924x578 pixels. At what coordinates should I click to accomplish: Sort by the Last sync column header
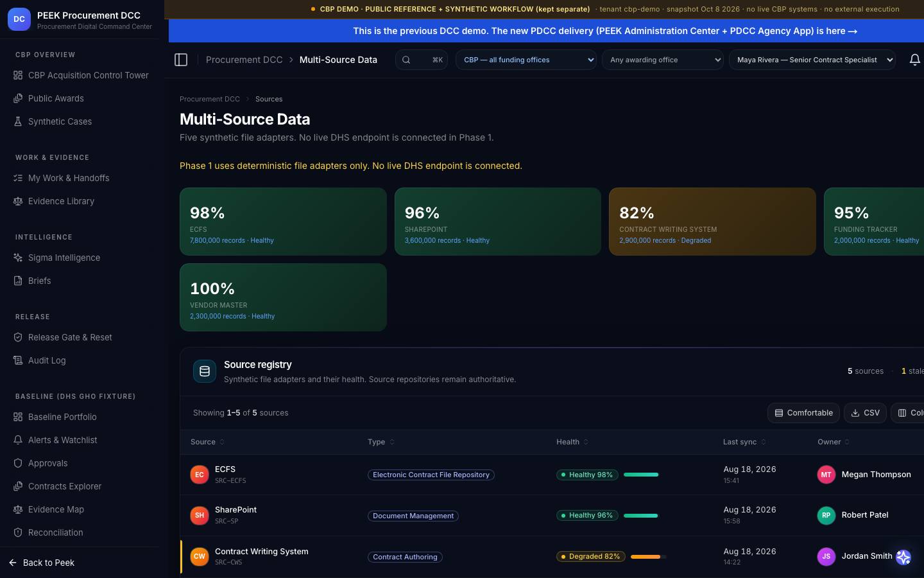pos(744,442)
